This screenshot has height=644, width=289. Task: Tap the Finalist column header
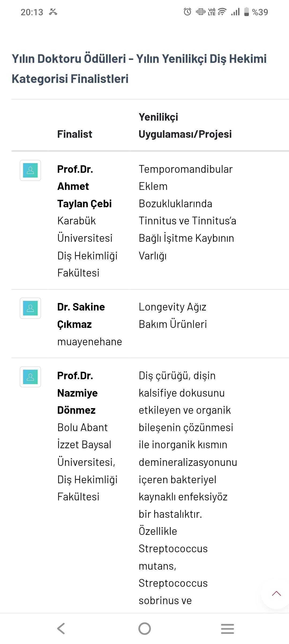coord(75,134)
